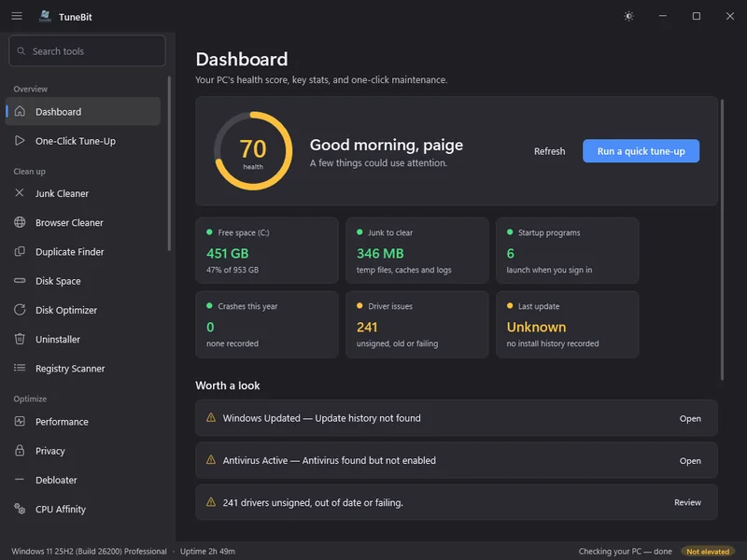Click the search magnifier icon
Viewport: 747px width, 560px height.
[21, 51]
